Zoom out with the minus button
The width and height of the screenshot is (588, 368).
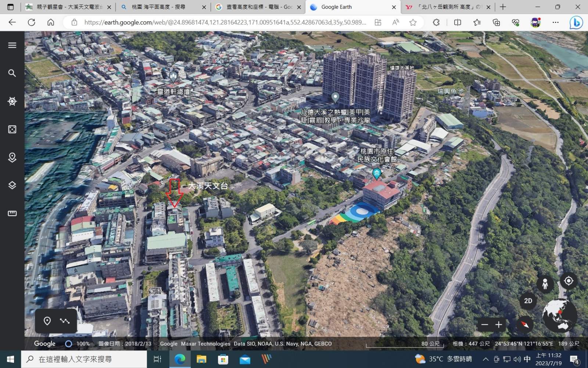(x=485, y=325)
